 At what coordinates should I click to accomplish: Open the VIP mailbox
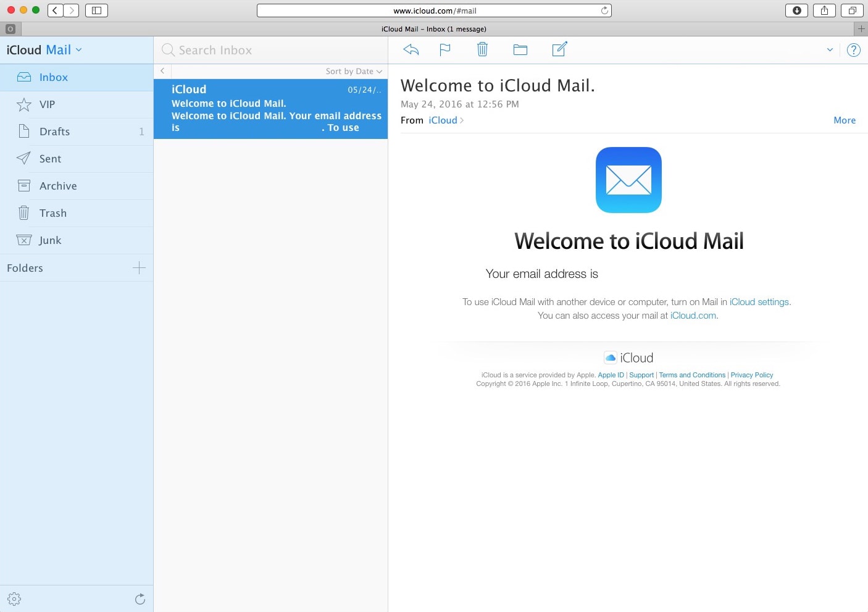pyautogui.click(x=77, y=104)
